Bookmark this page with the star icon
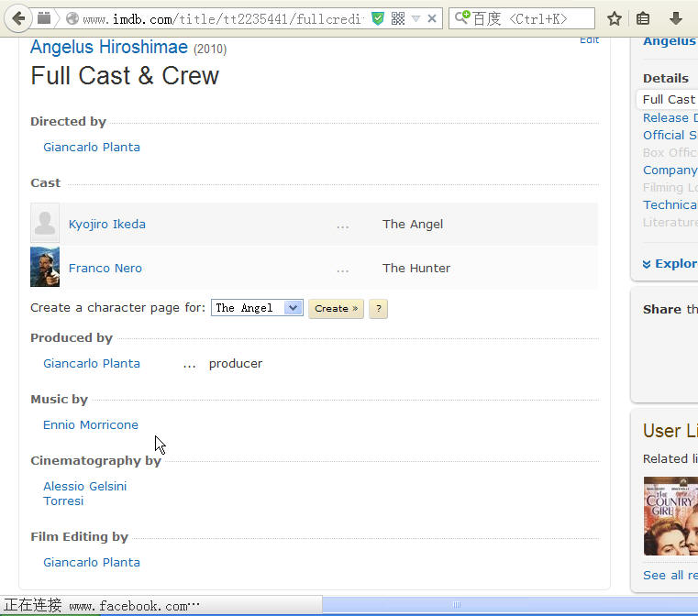 click(x=615, y=18)
